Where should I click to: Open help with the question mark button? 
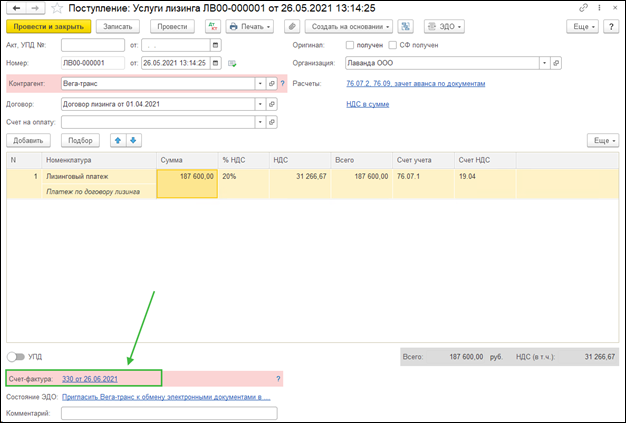[x=611, y=26]
